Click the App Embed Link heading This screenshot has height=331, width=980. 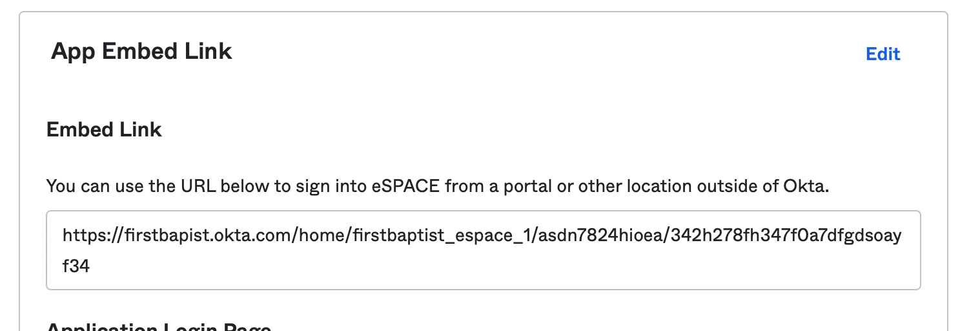coord(141,51)
